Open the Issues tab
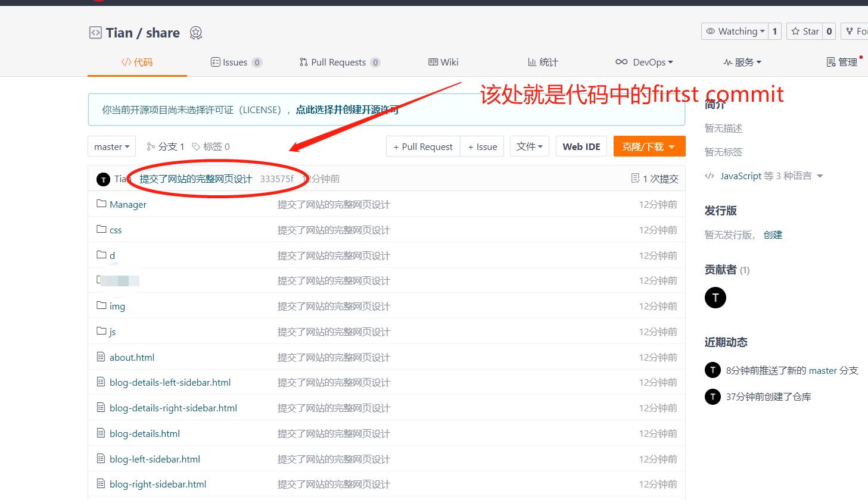The width and height of the screenshot is (868, 500). tap(237, 62)
